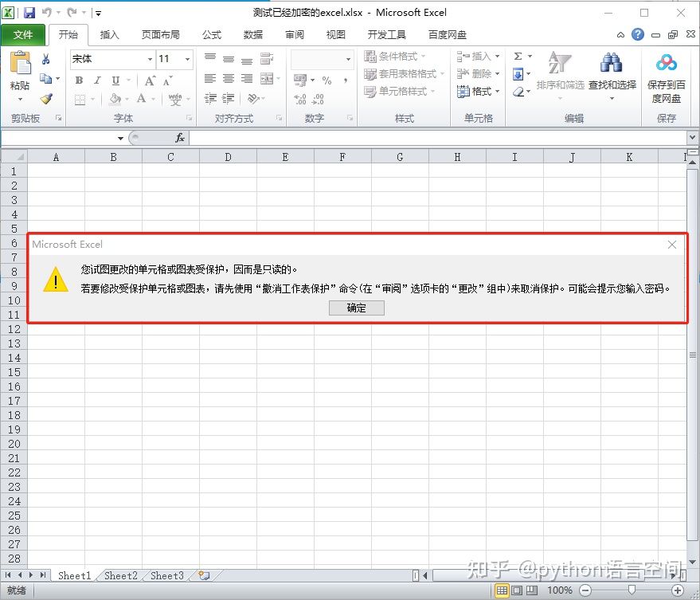700x600 pixels.
Task: Click in the formula bar input field
Action: click(438, 138)
